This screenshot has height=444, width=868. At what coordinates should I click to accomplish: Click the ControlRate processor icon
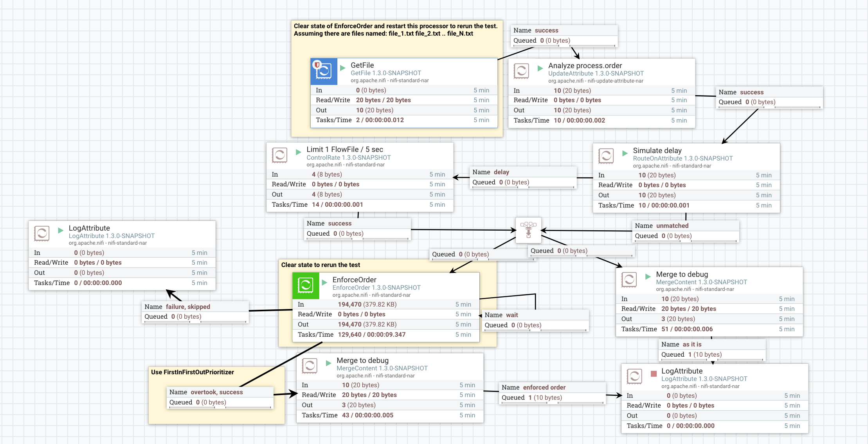click(279, 155)
